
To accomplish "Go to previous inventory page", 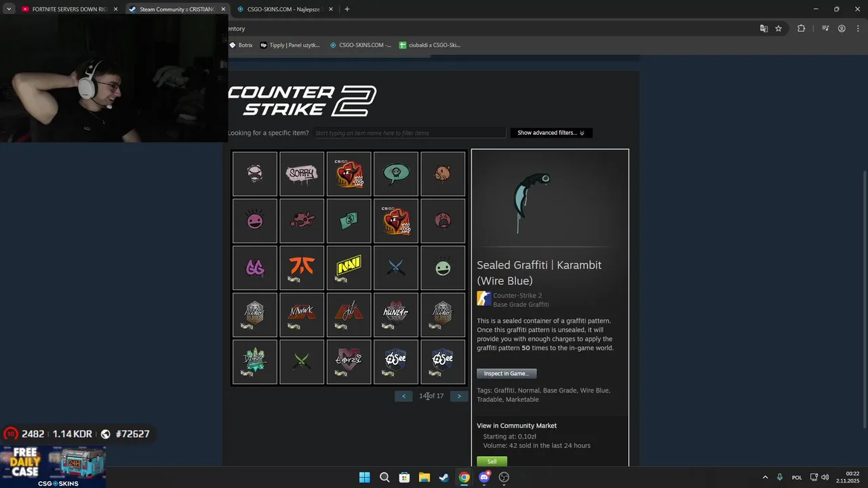I will pyautogui.click(x=403, y=396).
